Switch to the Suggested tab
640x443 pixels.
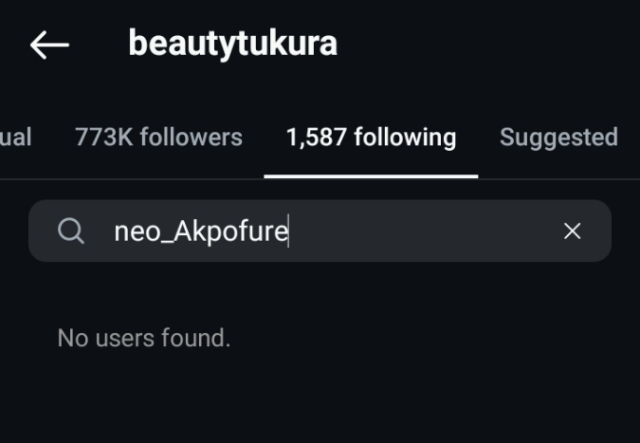558,137
